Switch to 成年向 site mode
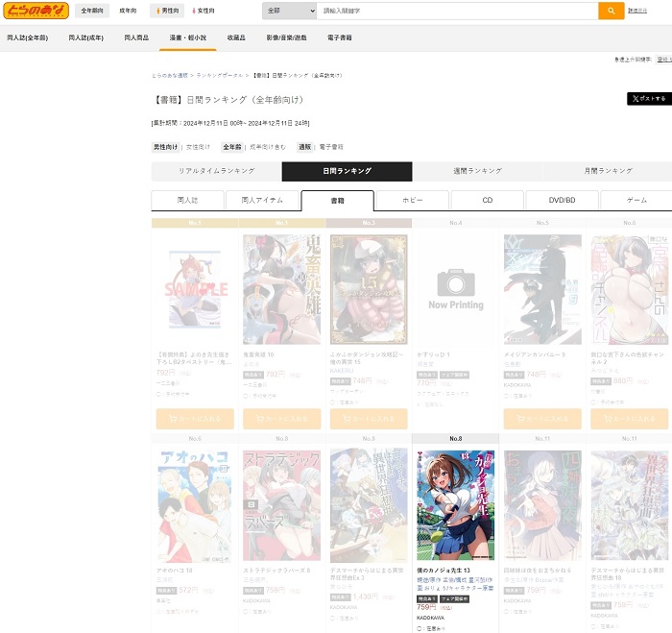Image resolution: width=672 pixels, height=633 pixels. [x=128, y=11]
